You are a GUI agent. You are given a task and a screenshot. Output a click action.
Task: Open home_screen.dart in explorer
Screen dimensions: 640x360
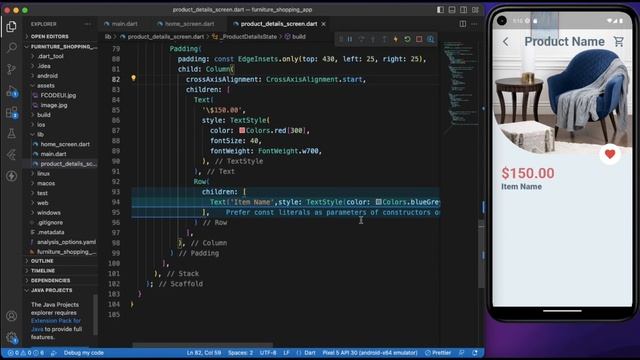tap(65, 144)
